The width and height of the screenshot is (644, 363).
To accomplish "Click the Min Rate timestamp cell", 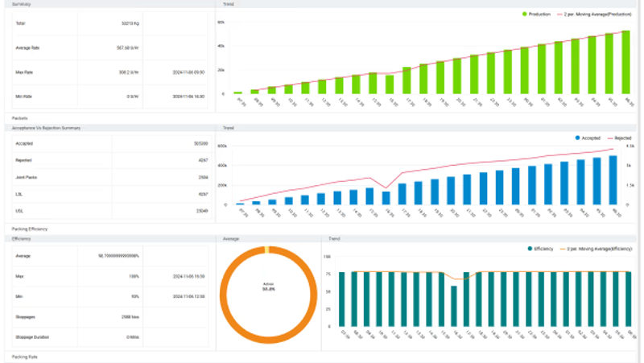I will click(x=188, y=97).
